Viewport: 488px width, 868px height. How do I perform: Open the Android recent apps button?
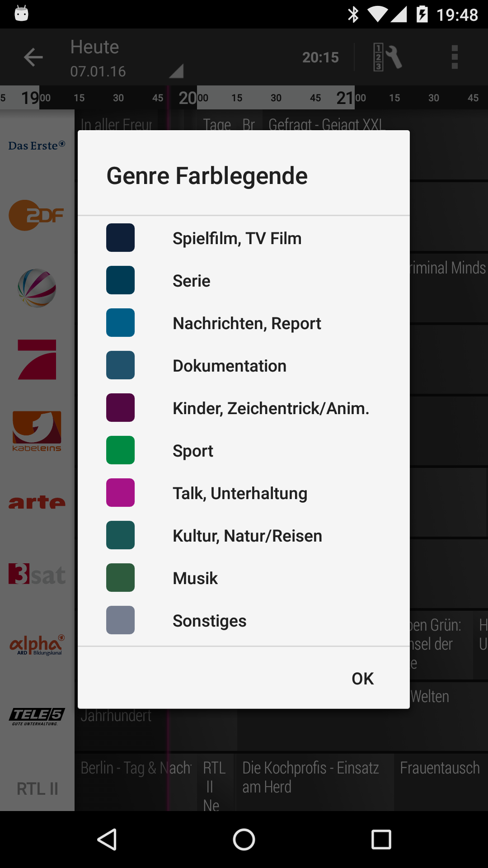click(x=381, y=840)
